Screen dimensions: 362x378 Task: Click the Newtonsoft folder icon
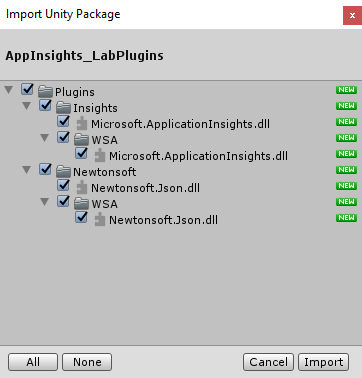coord(63,171)
